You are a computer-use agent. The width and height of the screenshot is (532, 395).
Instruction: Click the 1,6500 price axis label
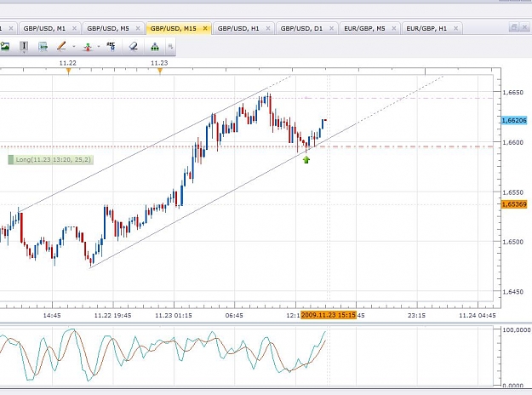[513, 242]
